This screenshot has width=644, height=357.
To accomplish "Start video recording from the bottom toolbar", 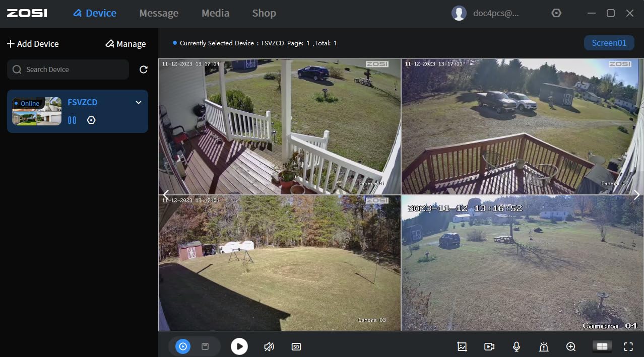I will pos(489,346).
